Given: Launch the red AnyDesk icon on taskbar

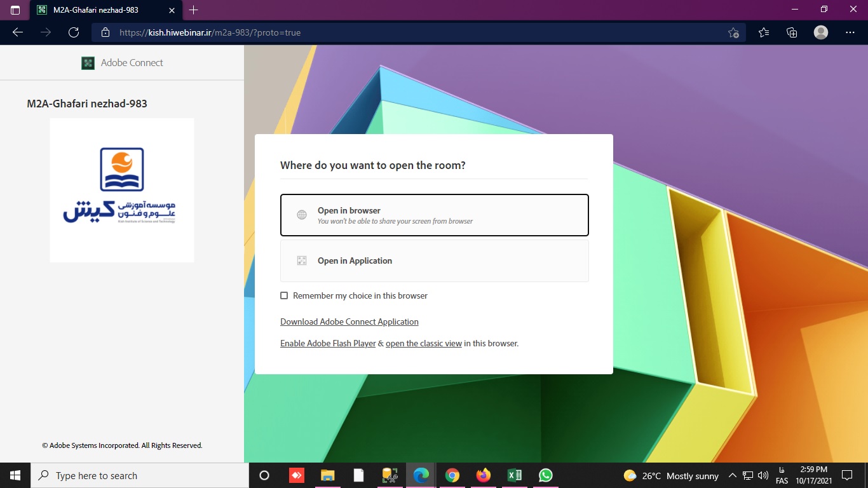Looking at the screenshot, I should pos(297,475).
